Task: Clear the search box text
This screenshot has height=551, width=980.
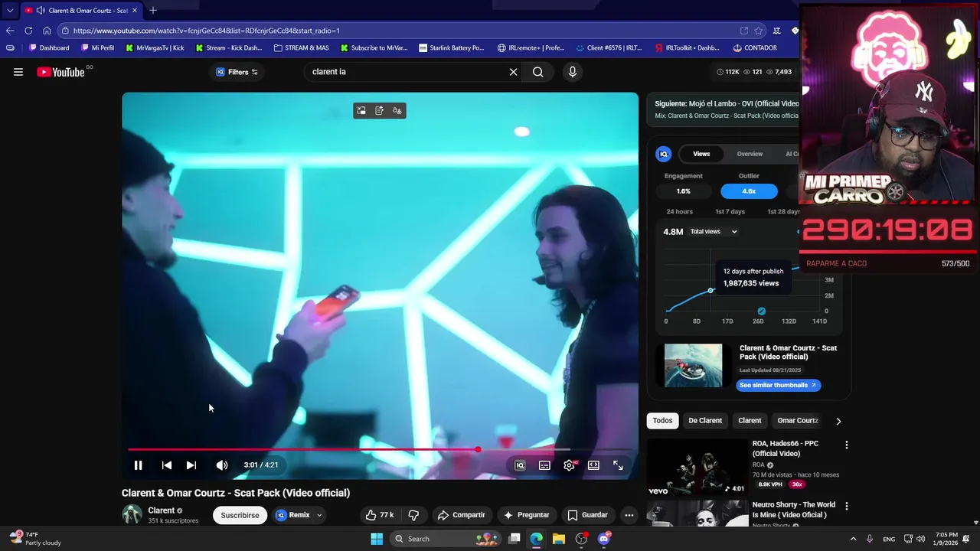Action: 513,72
